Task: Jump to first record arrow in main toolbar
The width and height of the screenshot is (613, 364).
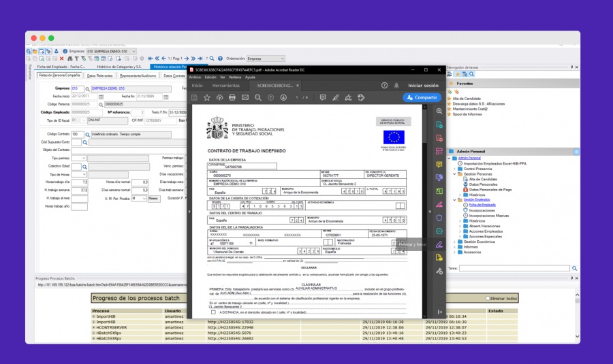Action: (x=150, y=59)
